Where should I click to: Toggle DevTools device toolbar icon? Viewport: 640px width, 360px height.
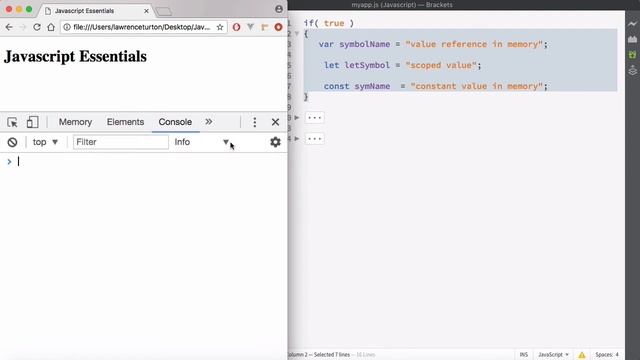32,122
